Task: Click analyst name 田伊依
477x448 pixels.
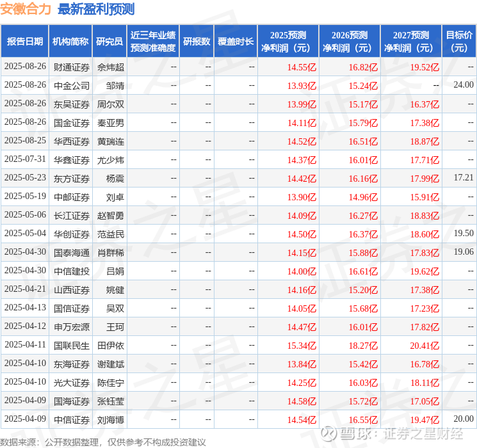Action: [x=111, y=346]
